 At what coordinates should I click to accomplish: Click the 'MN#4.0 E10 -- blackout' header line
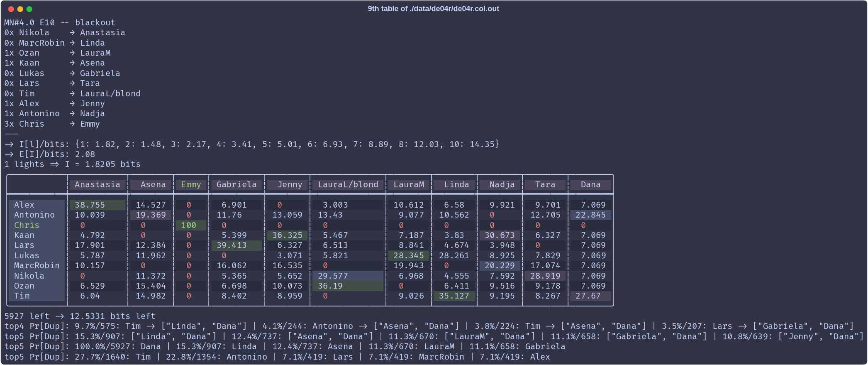[x=60, y=22]
